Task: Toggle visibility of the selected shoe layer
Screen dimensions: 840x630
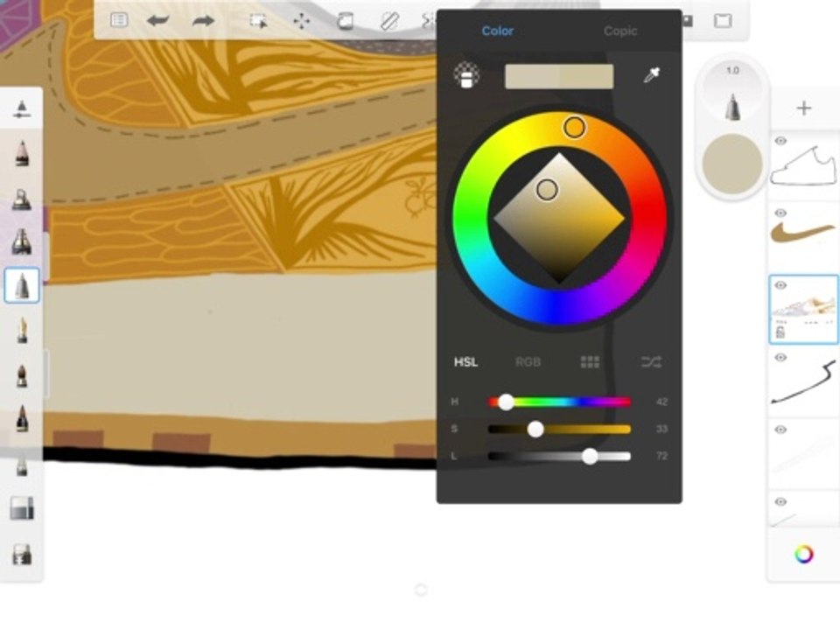Action: pyautogui.click(x=780, y=285)
